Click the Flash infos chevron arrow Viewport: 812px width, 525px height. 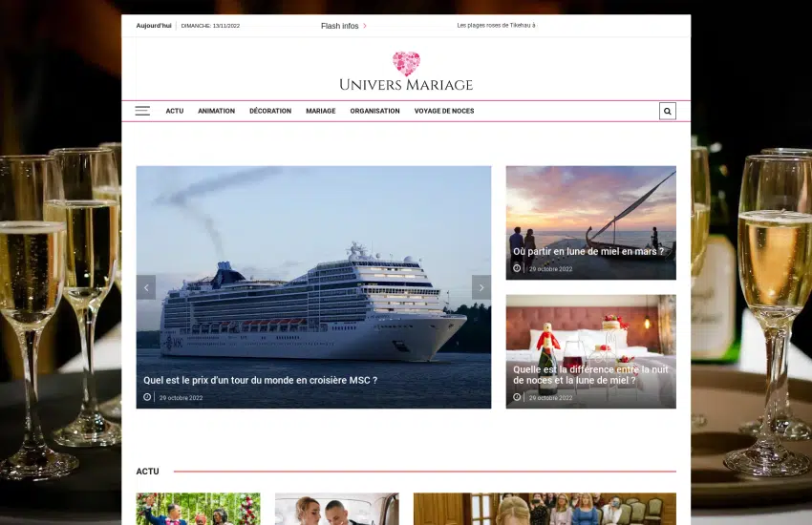pyautogui.click(x=365, y=26)
